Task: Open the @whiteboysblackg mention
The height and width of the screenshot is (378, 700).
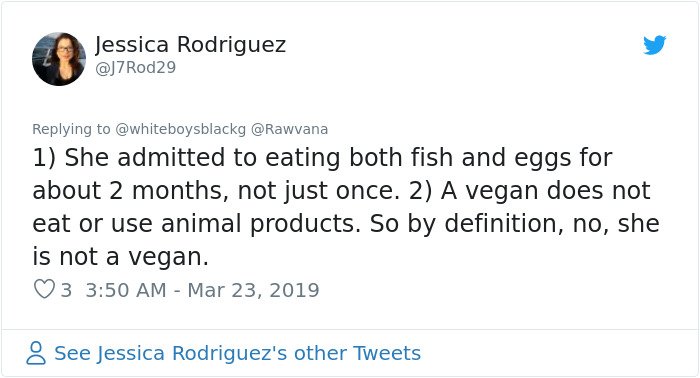Action: pyautogui.click(x=180, y=129)
